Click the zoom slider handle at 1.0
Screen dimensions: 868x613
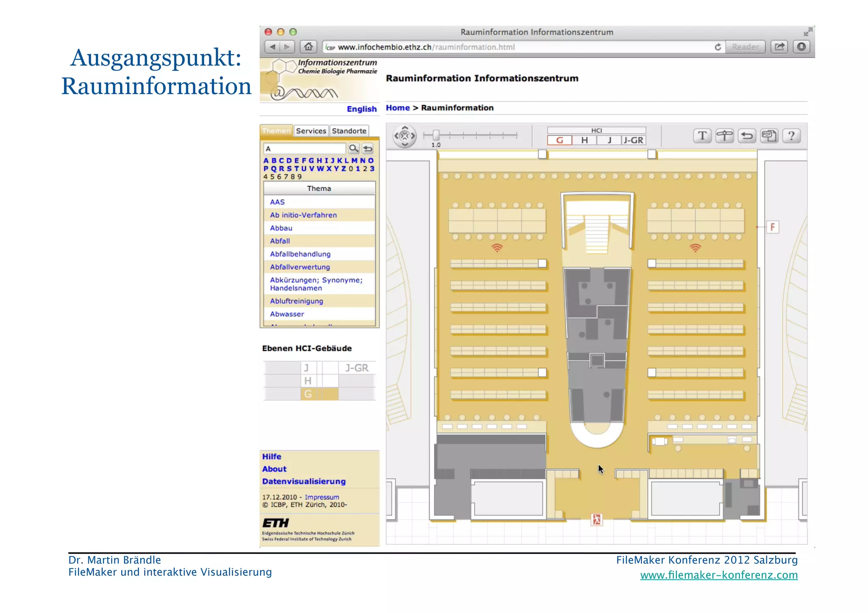(436, 135)
